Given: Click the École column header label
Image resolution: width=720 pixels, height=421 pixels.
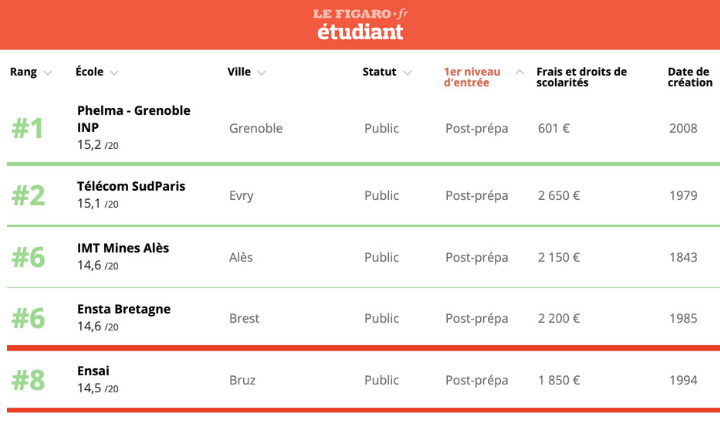Looking at the screenshot, I should pyautogui.click(x=89, y=72).
